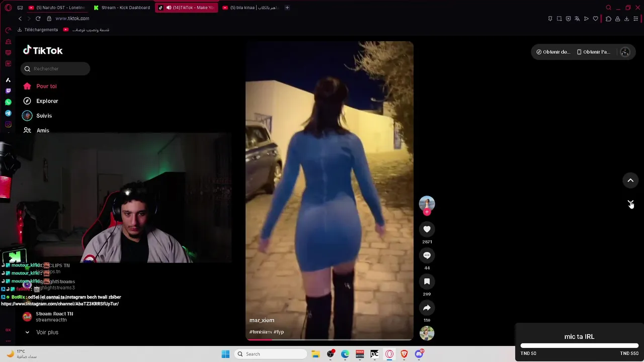The image size is (644, 362).
Task: Click the browser search tabs magnifier icon
Action: click(x=608, y=8)
